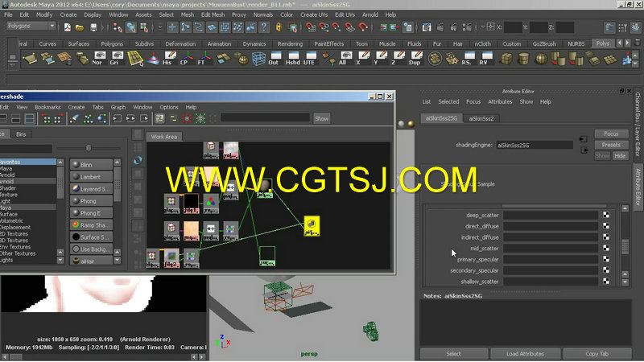Click the save scene icon
Screen dimensions: 644x362
pyautogui.click(x=93, y=27)
